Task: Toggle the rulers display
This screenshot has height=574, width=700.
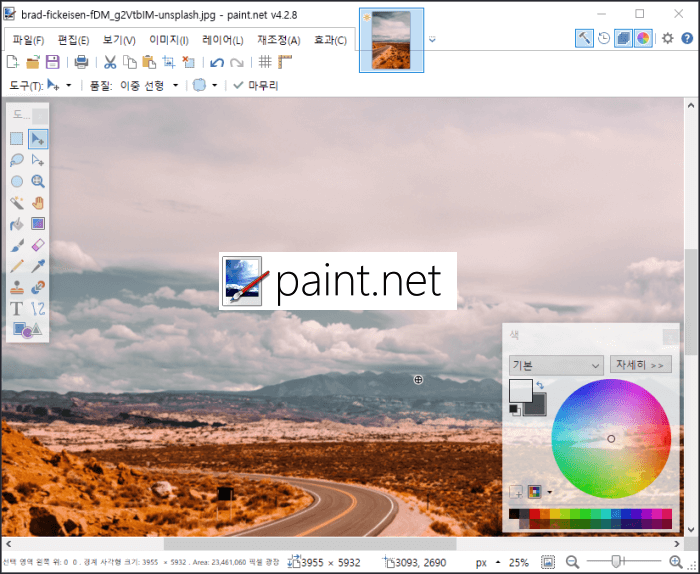Action: [x=285, y=62]
